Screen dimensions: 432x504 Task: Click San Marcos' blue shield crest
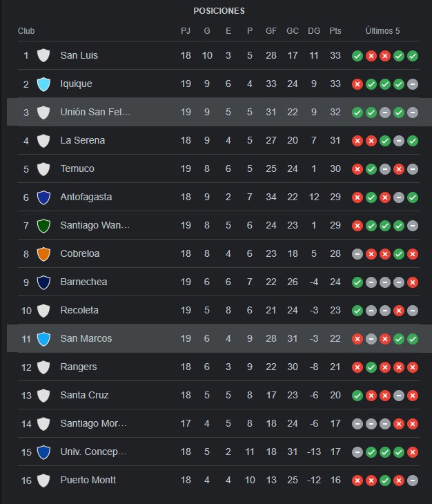coord(43,339)
